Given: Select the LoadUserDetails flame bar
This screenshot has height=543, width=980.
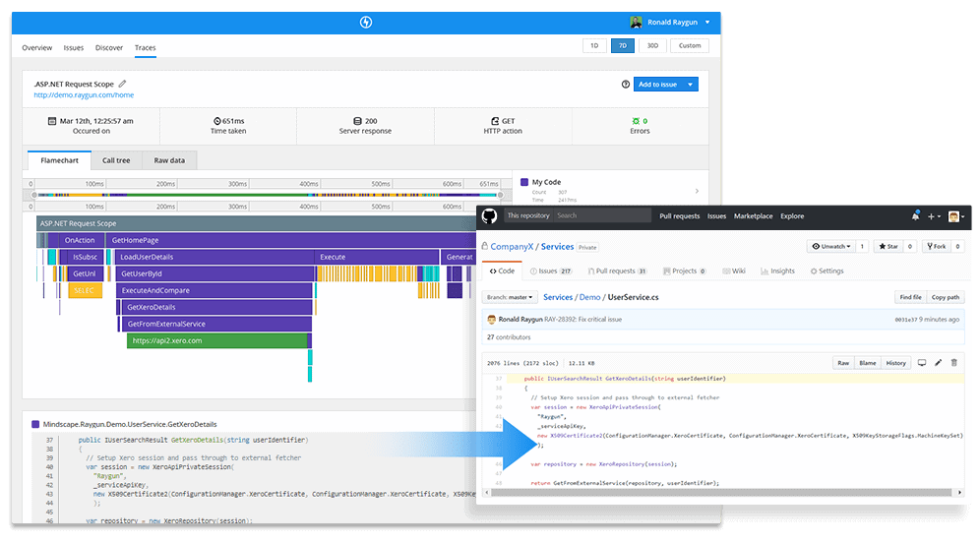Looking at the screenshot, I should click(214, 257).
